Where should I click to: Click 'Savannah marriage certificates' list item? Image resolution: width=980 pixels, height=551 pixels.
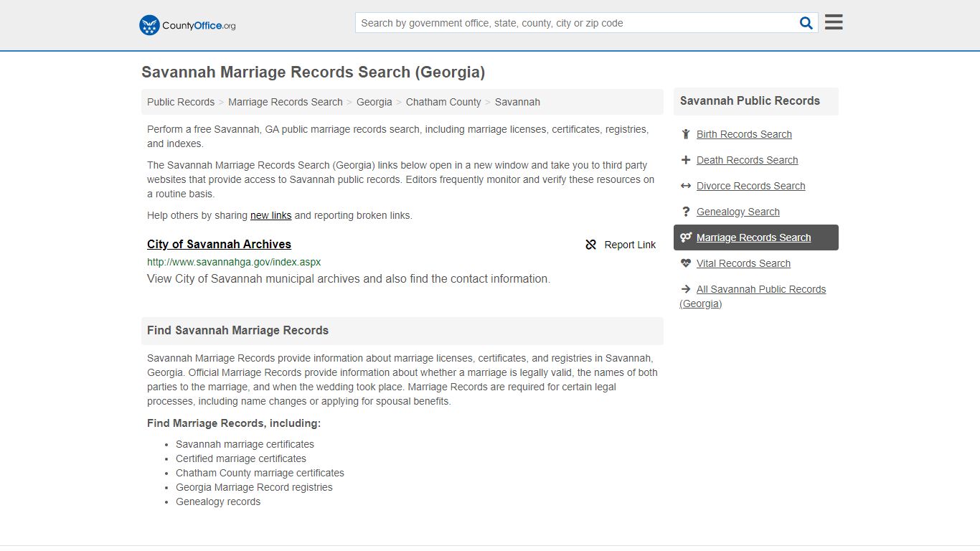(245, 444)
